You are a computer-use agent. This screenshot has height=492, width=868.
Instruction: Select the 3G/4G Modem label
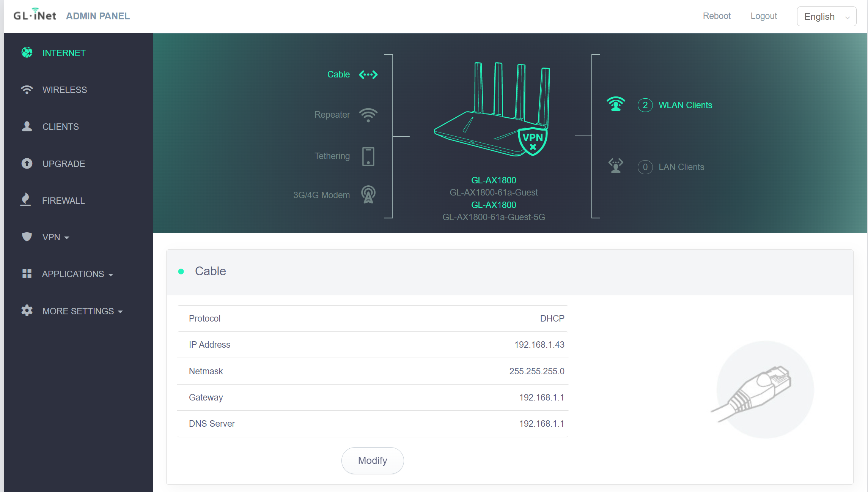click(321, 195)
